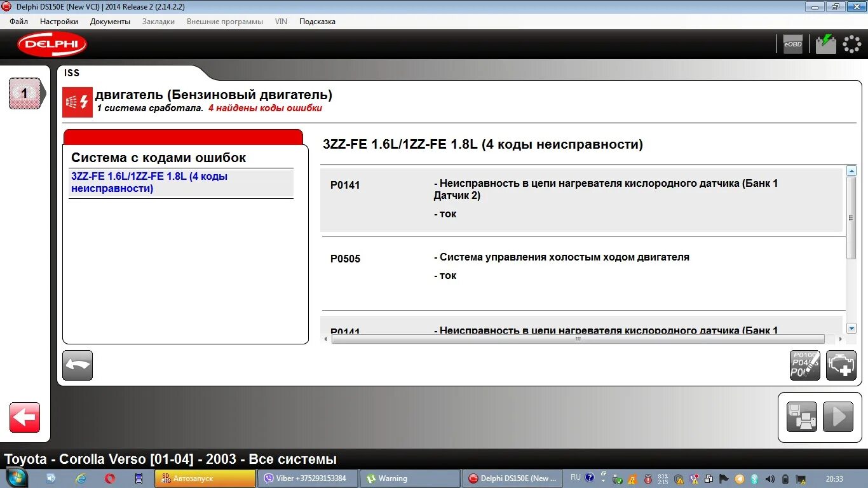The image size is (868, 488).
Task: Click the large red back arrow
Action: point(25,417)
